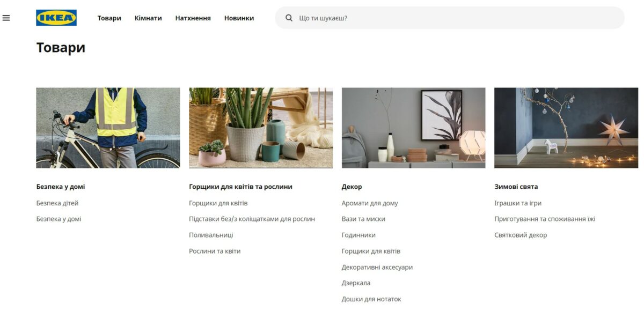Visit the Дзеркала category link
Image resolution: width=644 pixels, height=311 pixels.
(x=356, y=283)
